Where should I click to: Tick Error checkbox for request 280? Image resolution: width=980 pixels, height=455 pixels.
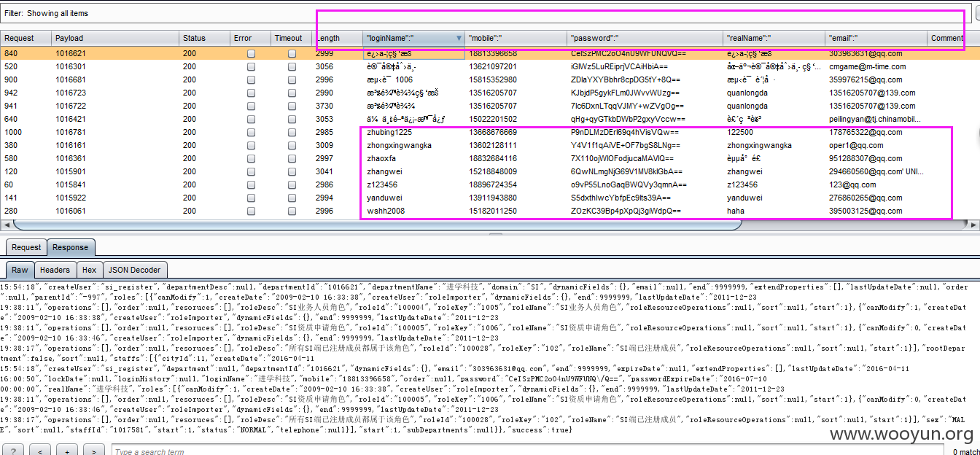coord(251,211)
